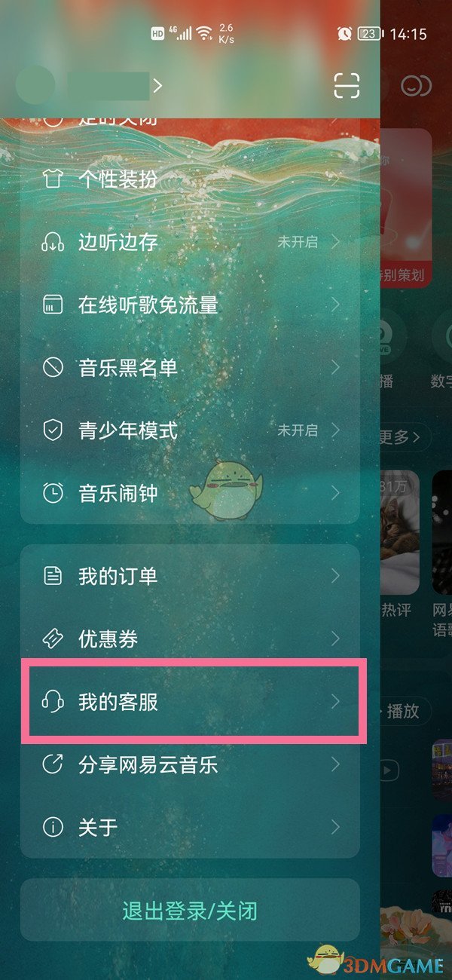Tap the shield icon for 青少年模式
This screenshot has width=452, height=980.
[53, 430]
